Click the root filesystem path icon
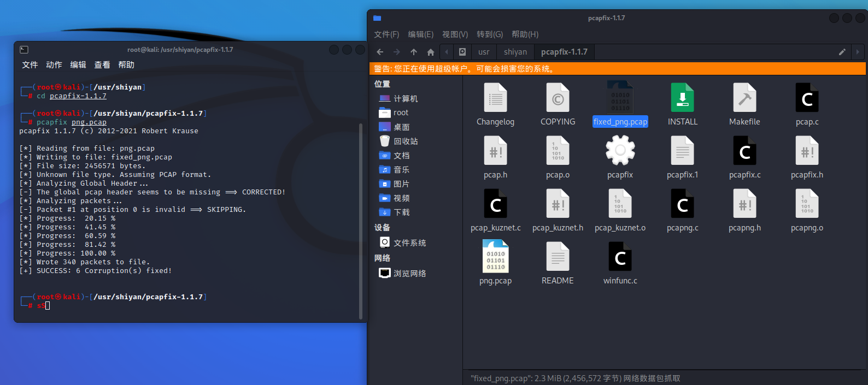 462,52
